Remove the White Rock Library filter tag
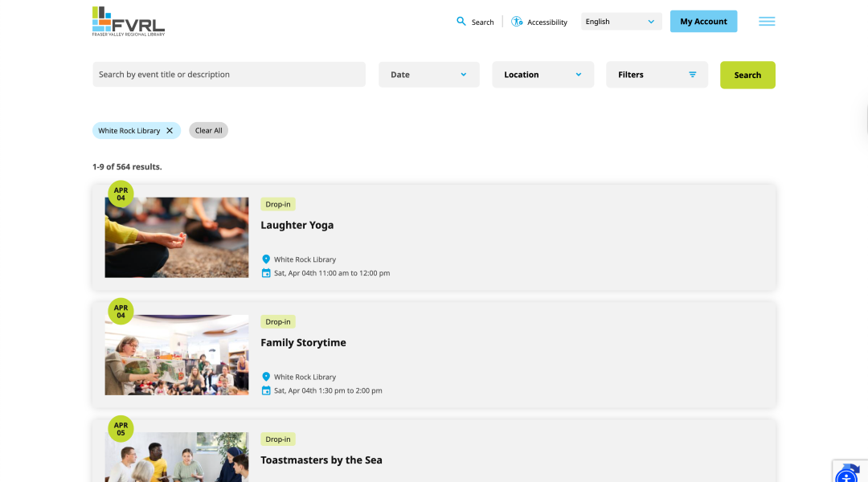This screenshot has width=868, height=482. click(x=170, y=131)
